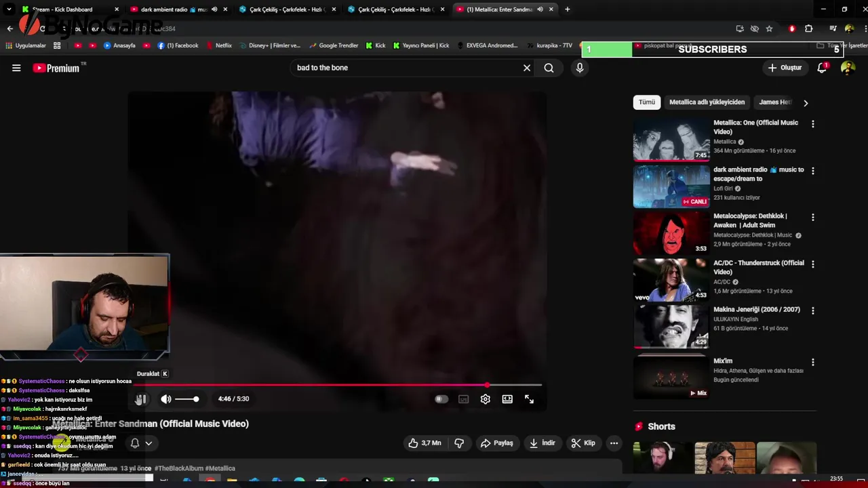868x488 pixels.
Task: Open Google Trendler bookmark
Action: [x=334, y=45]
